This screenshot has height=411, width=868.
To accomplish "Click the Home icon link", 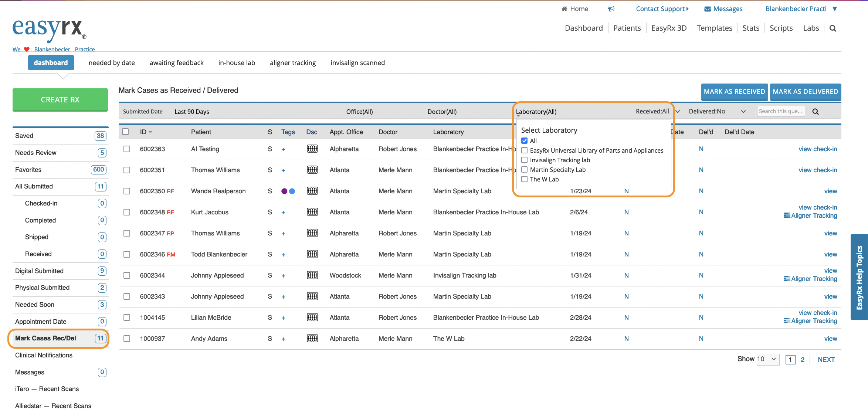I will [x=574, y=9].
